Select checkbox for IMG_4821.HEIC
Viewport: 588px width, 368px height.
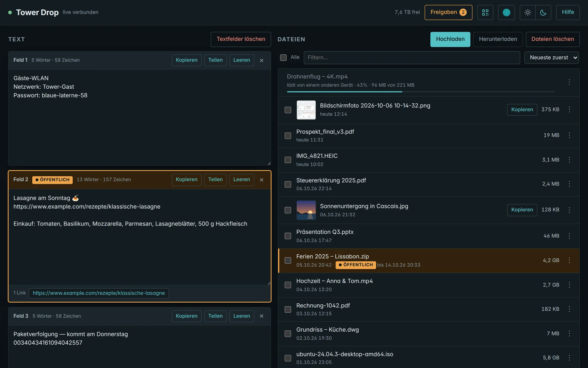(288, 160)
